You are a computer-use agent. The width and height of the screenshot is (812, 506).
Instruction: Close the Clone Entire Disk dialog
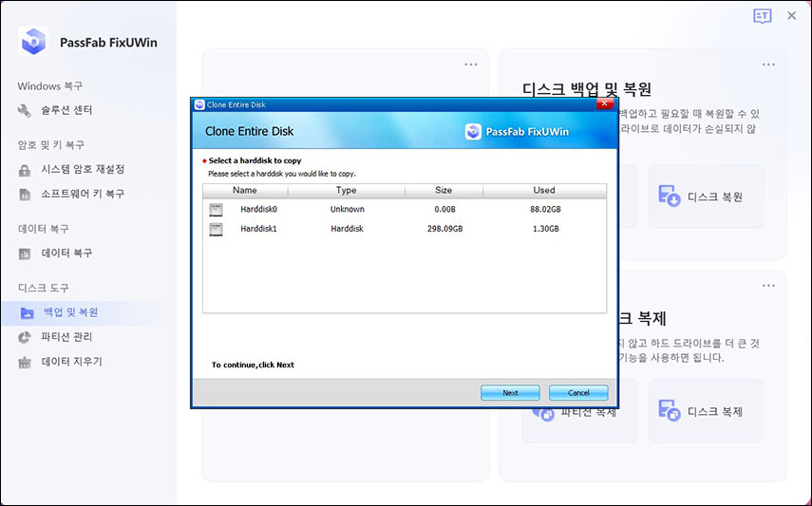coord(599,104)
